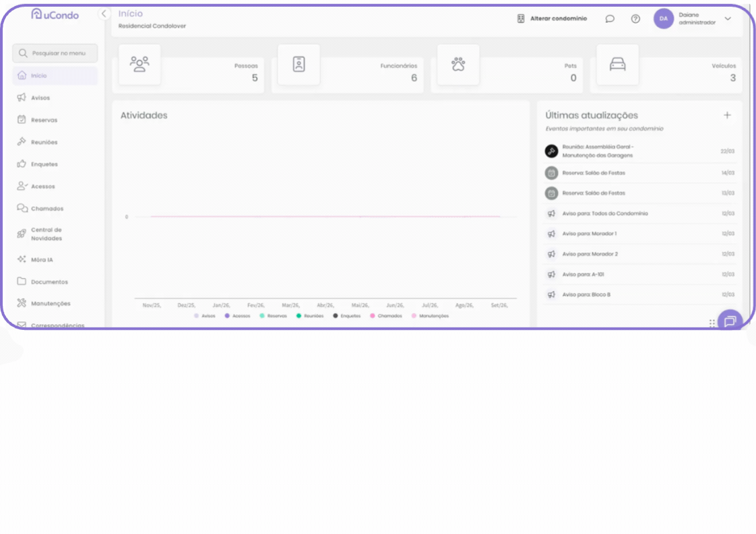Open the Reservas menu item
This screenshot has width=756, height=534.
pos(55,120)
